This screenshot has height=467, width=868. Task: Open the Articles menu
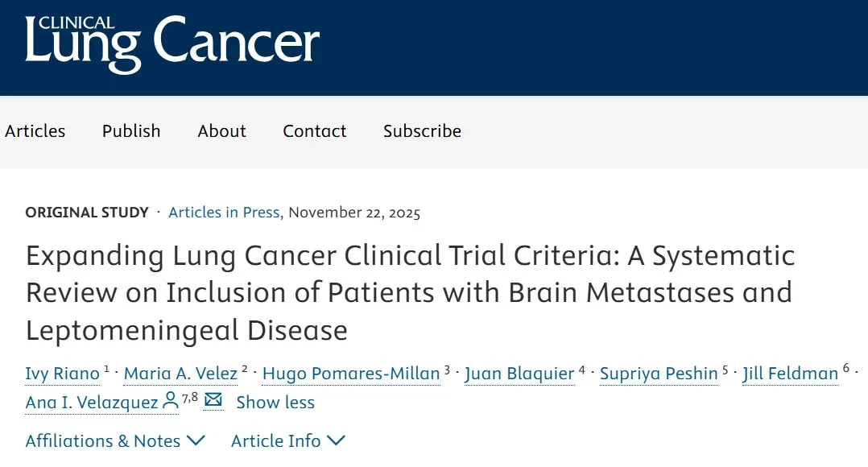point(35,130)
